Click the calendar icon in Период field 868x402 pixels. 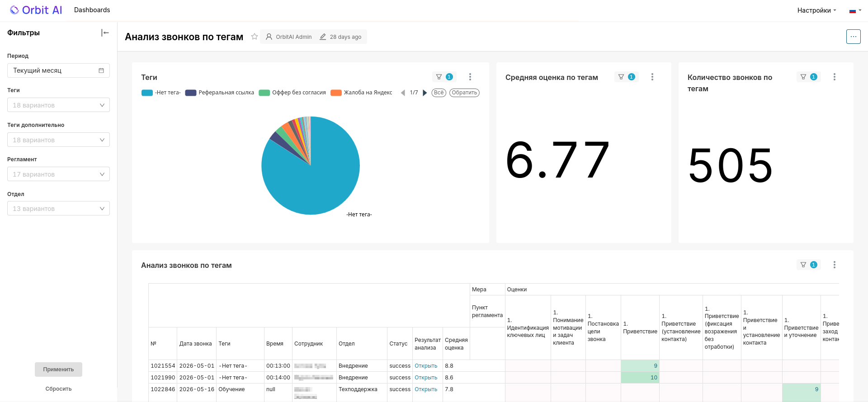click(x=101, y=70)
